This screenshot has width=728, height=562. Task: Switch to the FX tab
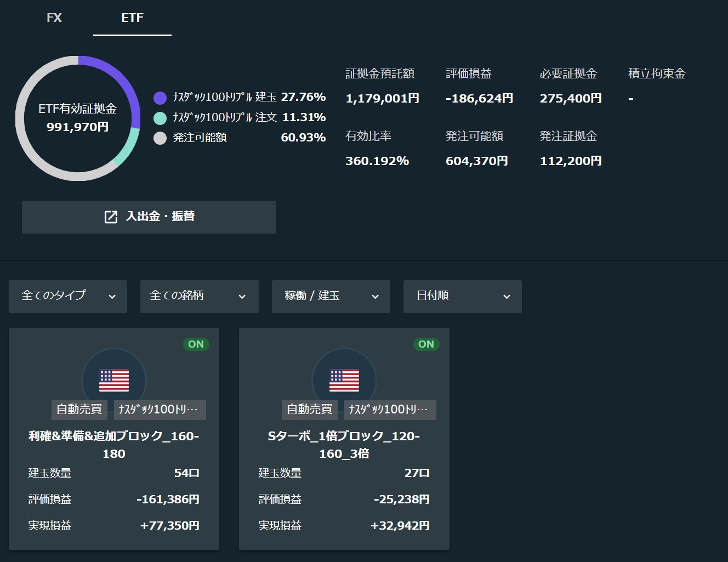[x=54, y=18]
